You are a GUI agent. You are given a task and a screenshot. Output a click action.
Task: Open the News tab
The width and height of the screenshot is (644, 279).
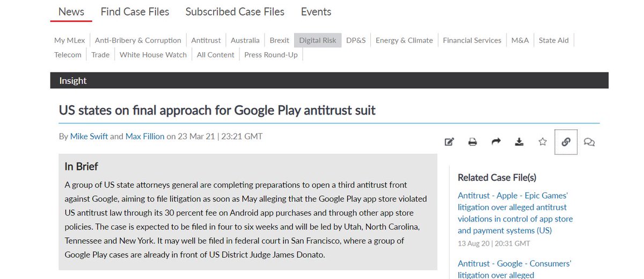click(71, 11)
